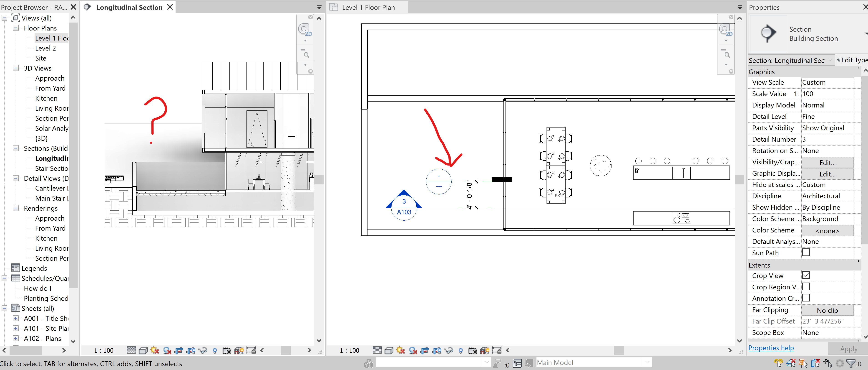Screen dimensions: 868x370
Task: Toggle Select Links icon in status bar
Action: pos(778,363)
